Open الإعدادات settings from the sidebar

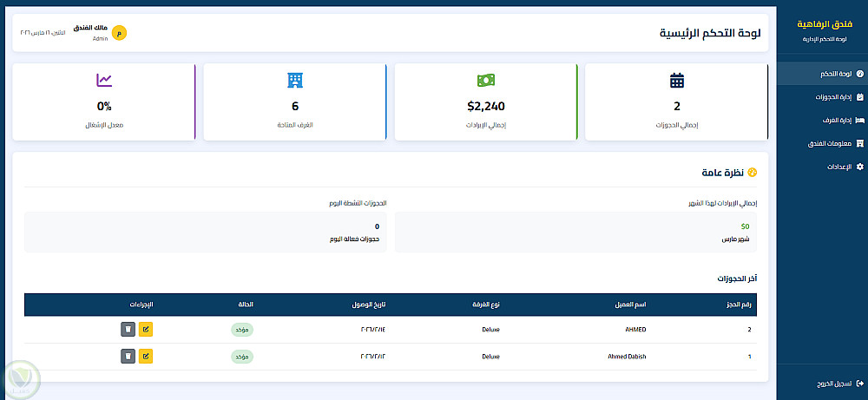[823, 167]
